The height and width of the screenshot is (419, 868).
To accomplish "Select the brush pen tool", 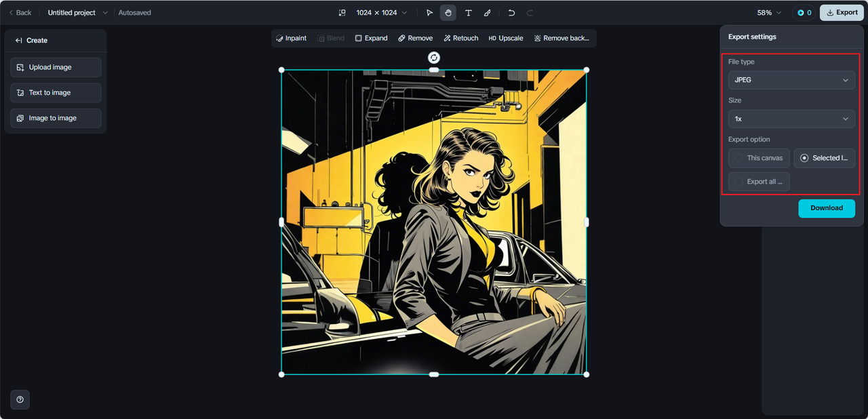I will [488, 13].
